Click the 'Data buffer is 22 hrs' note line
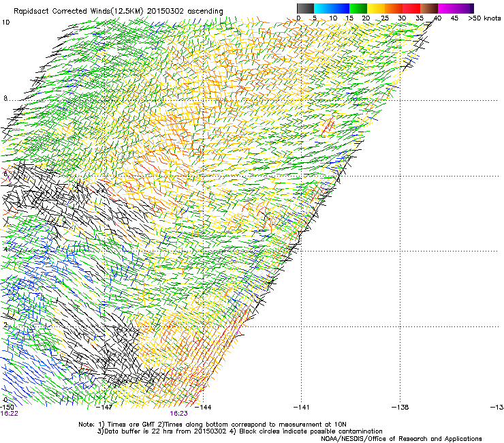This screenshot has width=504, height=443. click(x=240, y=431)
